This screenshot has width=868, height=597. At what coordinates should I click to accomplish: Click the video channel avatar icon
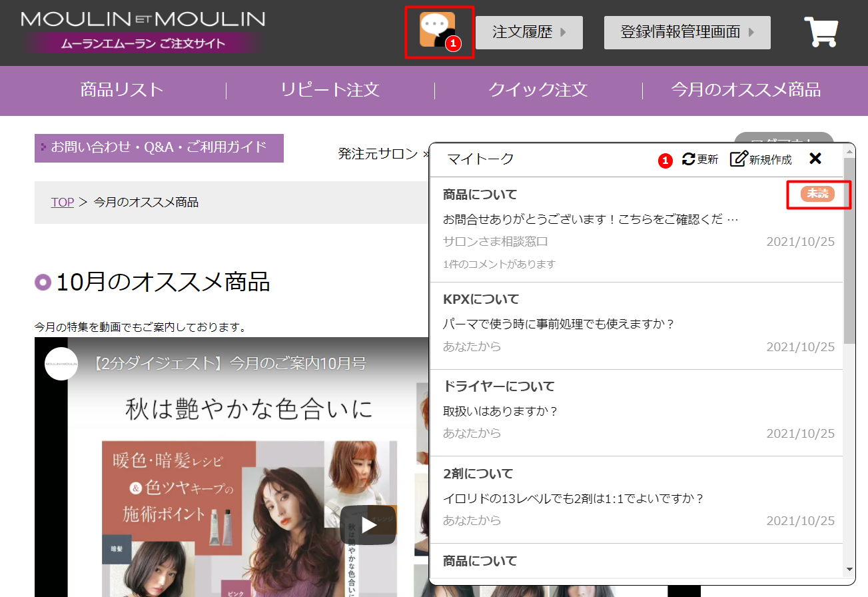click(61, 364)
